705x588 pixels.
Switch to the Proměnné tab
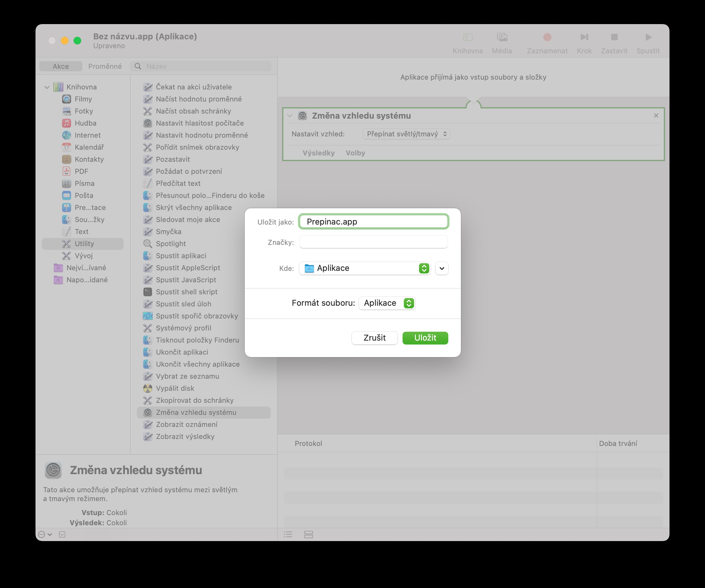click(x=105, y=67)
